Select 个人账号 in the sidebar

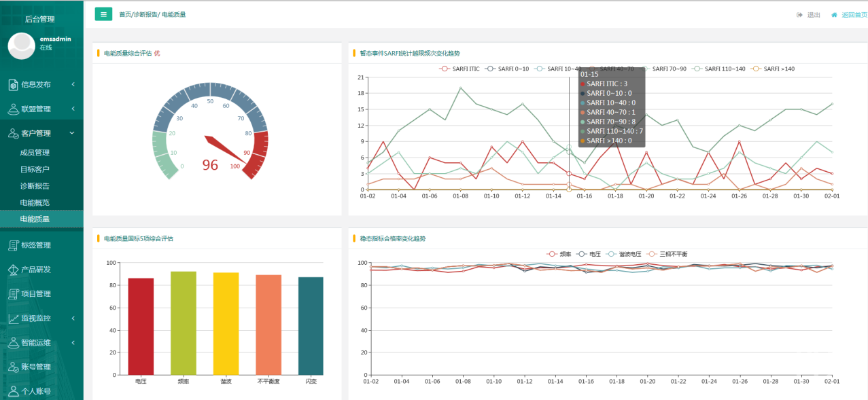(35, 392)
